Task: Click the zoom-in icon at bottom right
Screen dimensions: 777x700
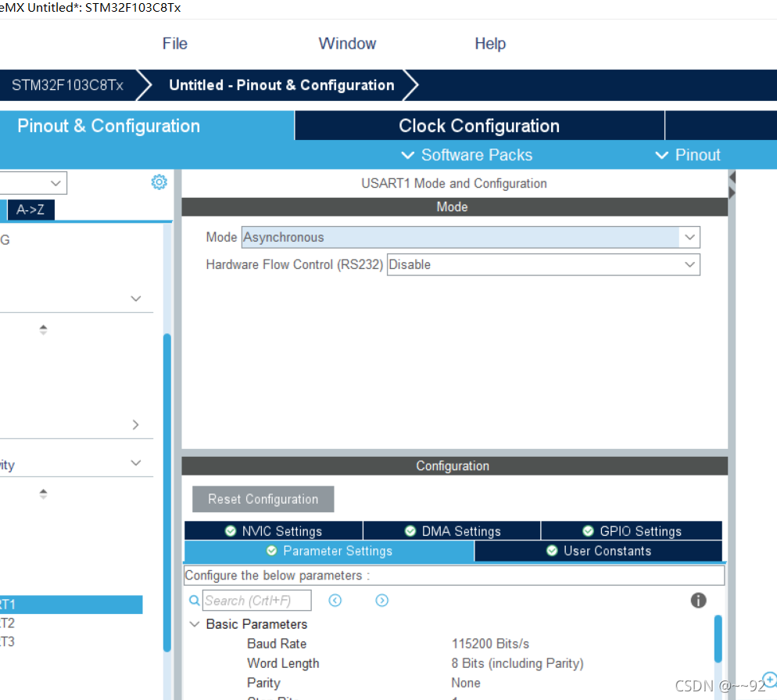Action: (769, 679)
